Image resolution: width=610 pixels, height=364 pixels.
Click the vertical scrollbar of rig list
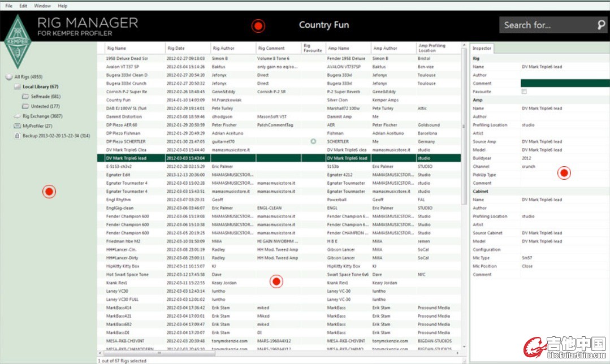pyautogui.click(x=464, y=127)
